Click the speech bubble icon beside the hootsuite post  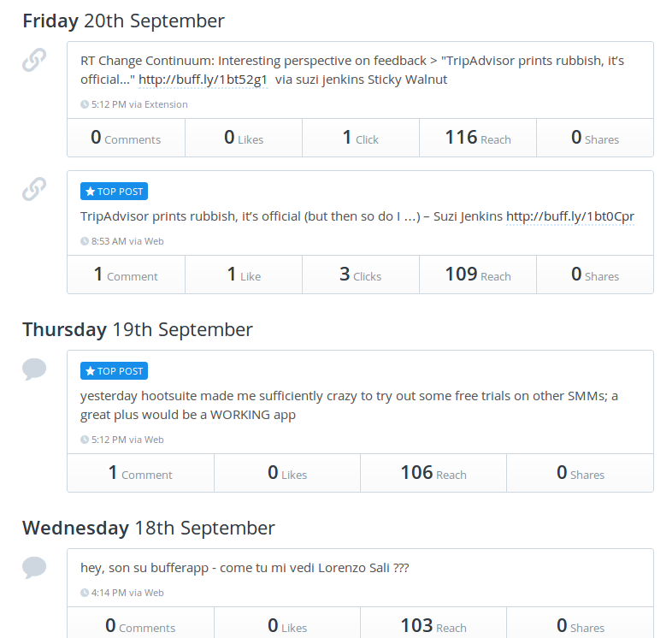(34, 369)
